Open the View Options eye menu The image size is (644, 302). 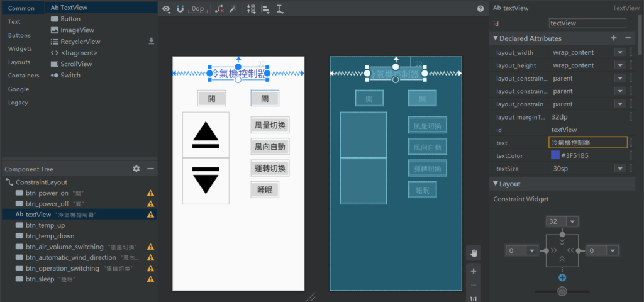[x=166, y=9]
